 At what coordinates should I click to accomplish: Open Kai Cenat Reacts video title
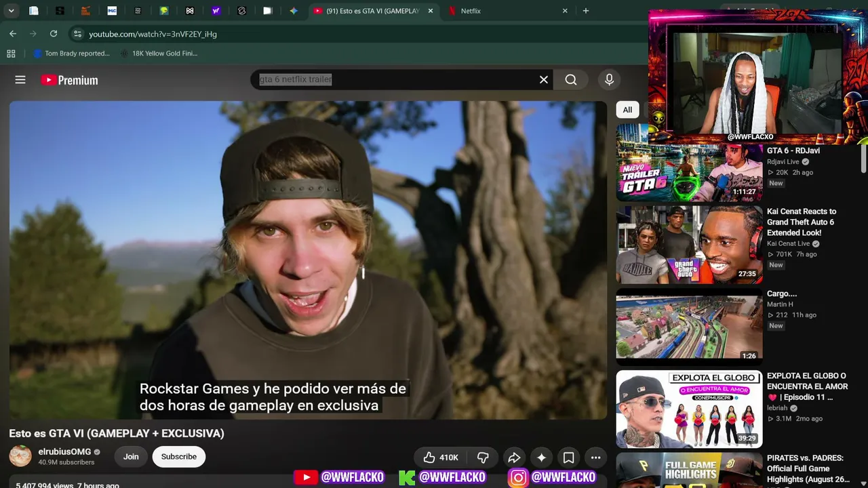tap(802, 222)
